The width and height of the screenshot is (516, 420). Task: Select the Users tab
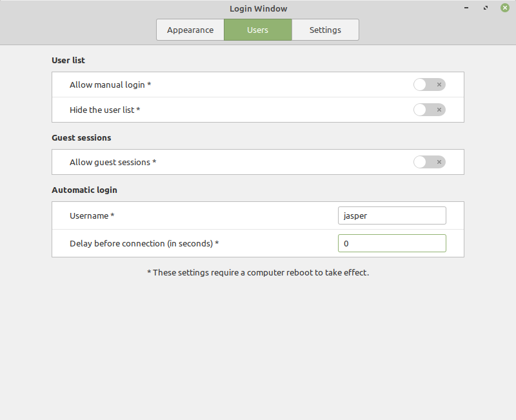point(257,30)
